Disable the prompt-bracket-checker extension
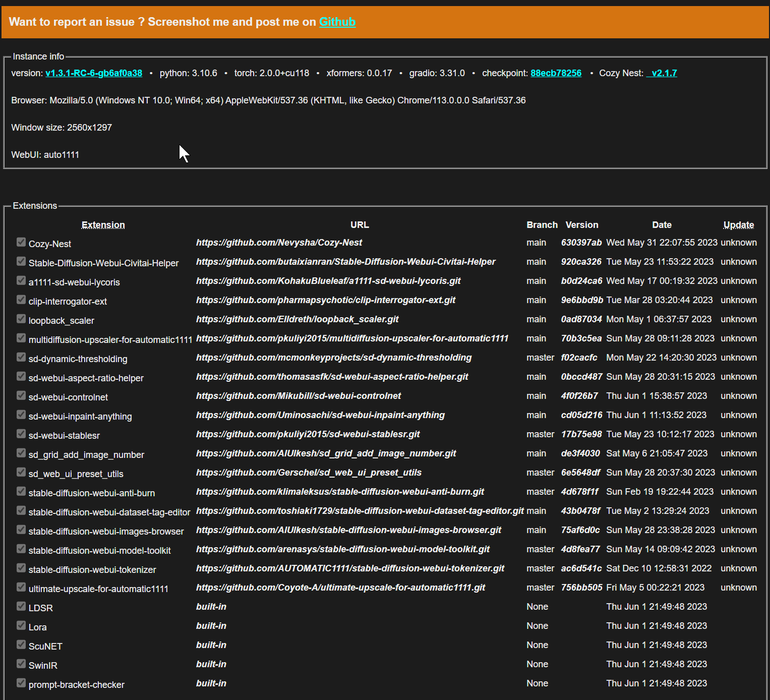 tap(21, 683)
